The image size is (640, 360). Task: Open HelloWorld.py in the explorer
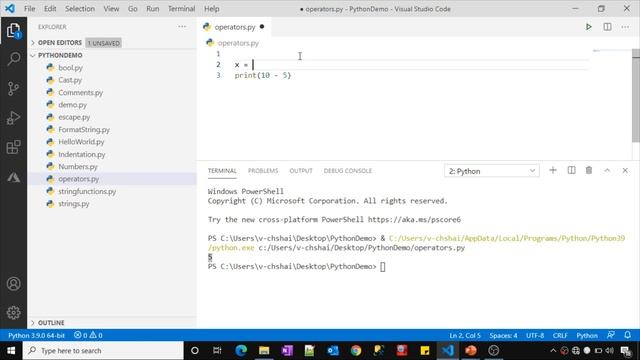81,142
